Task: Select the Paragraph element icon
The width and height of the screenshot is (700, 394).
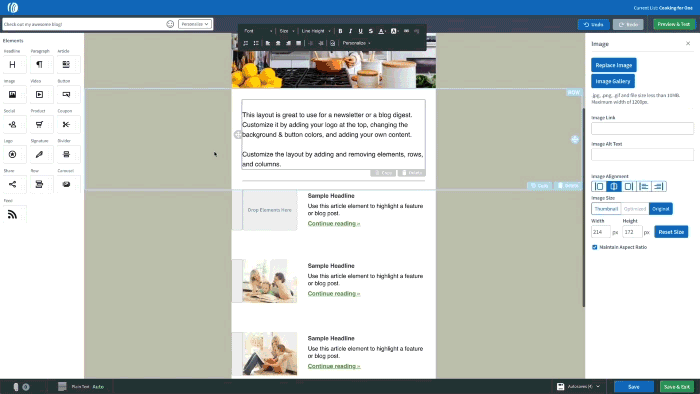Action: click(x=39, y=65)
